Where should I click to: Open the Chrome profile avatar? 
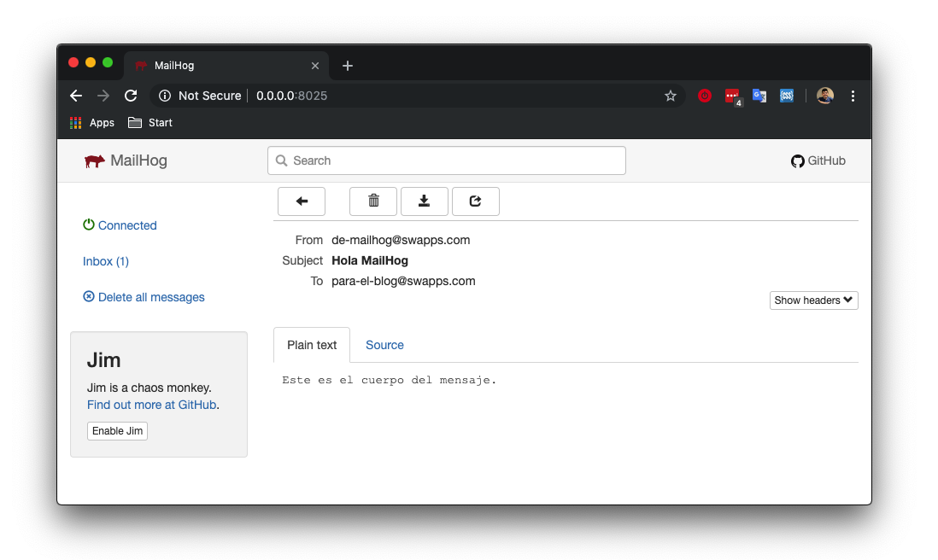click(825, 96)
